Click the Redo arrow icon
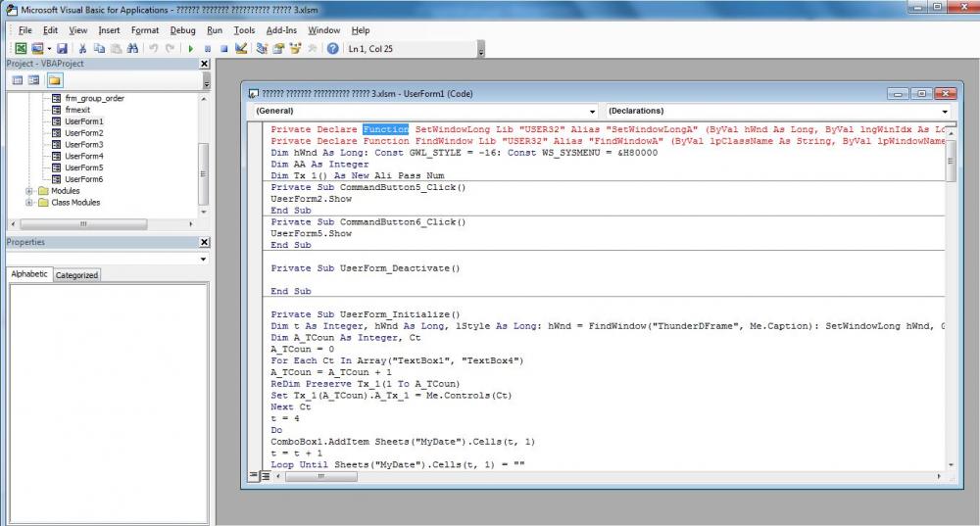This screenshot has width=980, height=526. pyautogui.click(x=170, y=48)
